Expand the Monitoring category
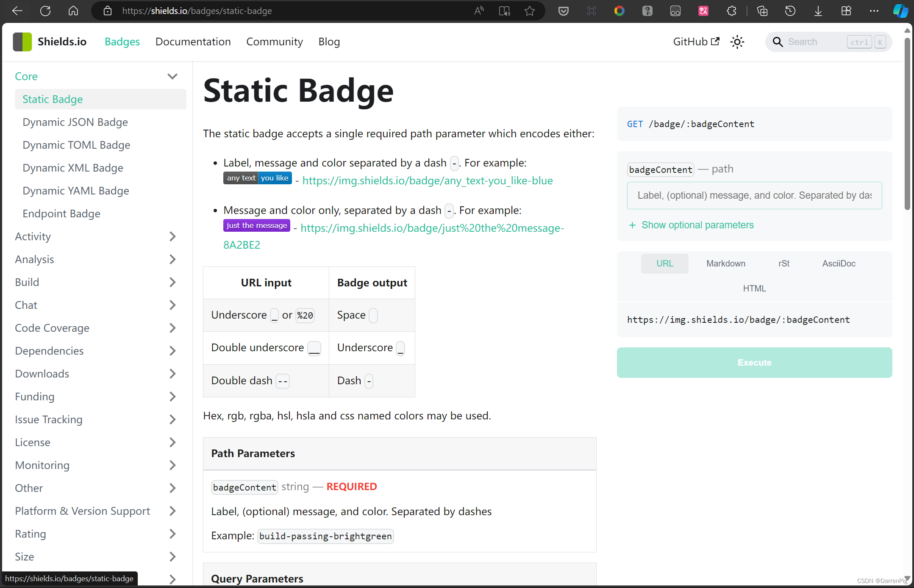This screenshot has height=588, width=914. coord(172,465)
